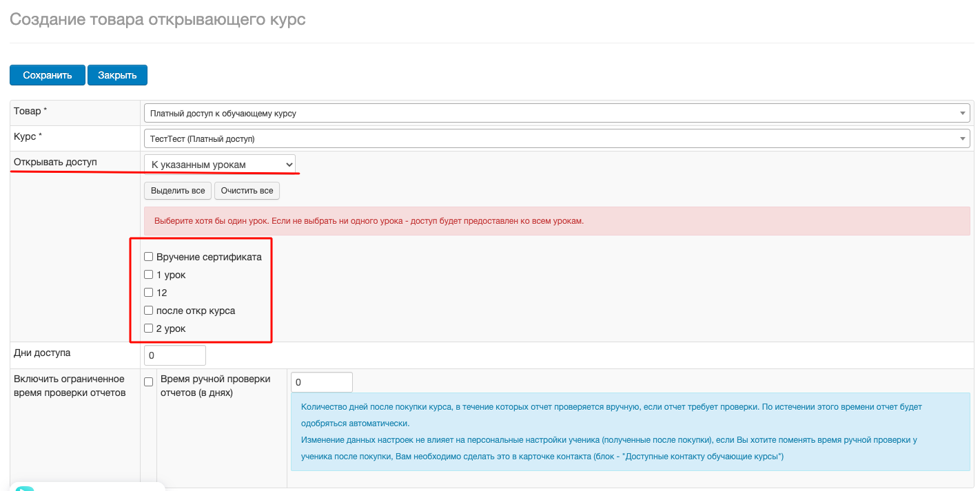Click the red lesson selection warning message
Viewport: 980px width, 491px height.
[556, 221]
